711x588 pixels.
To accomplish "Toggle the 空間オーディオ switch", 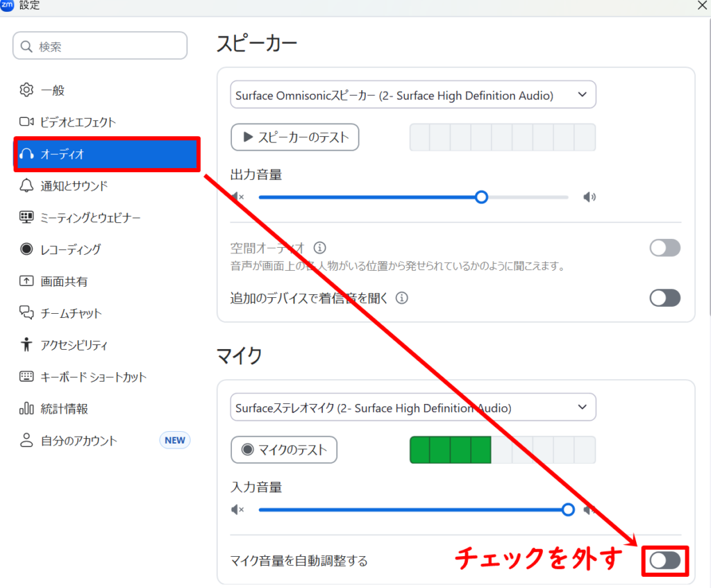I will [664, 248].
